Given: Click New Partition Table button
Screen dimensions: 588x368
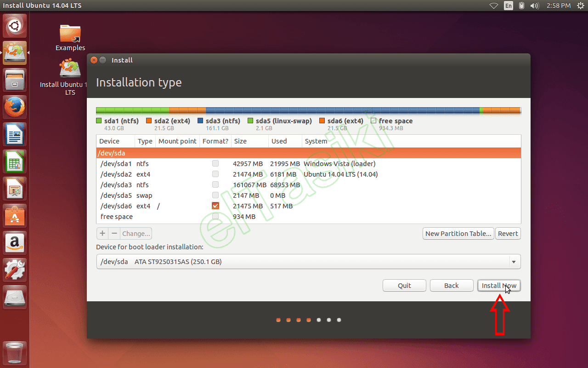Looking at the screenshot, I should [458, 233].
